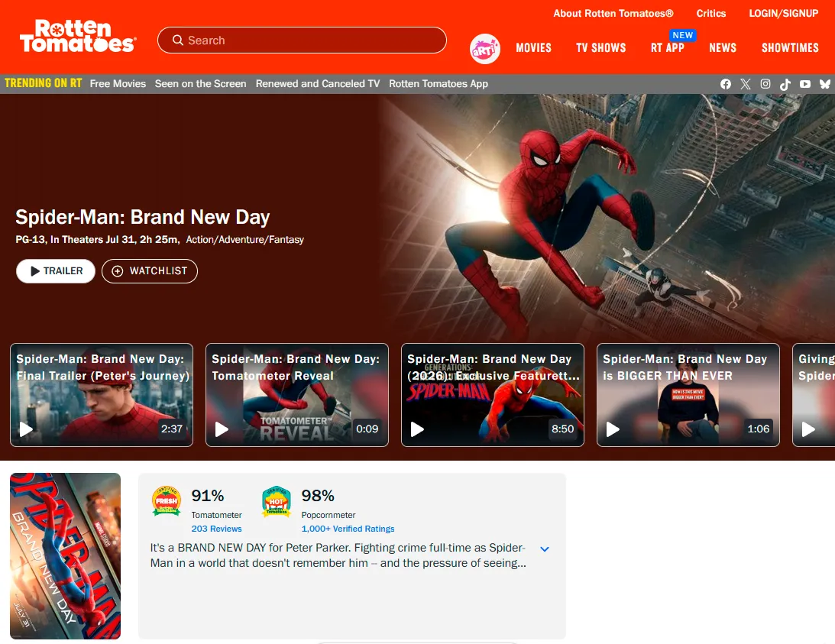This screenshot has width=835, height=644.
Task: Play the partially visible Giving Spider video
Action: [x=808, y=429]
